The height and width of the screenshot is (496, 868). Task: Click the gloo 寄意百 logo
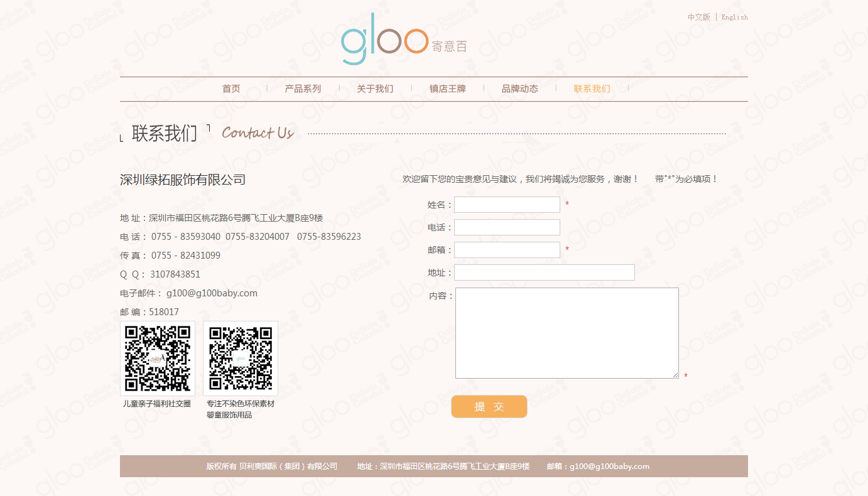(x=404, y=40)
